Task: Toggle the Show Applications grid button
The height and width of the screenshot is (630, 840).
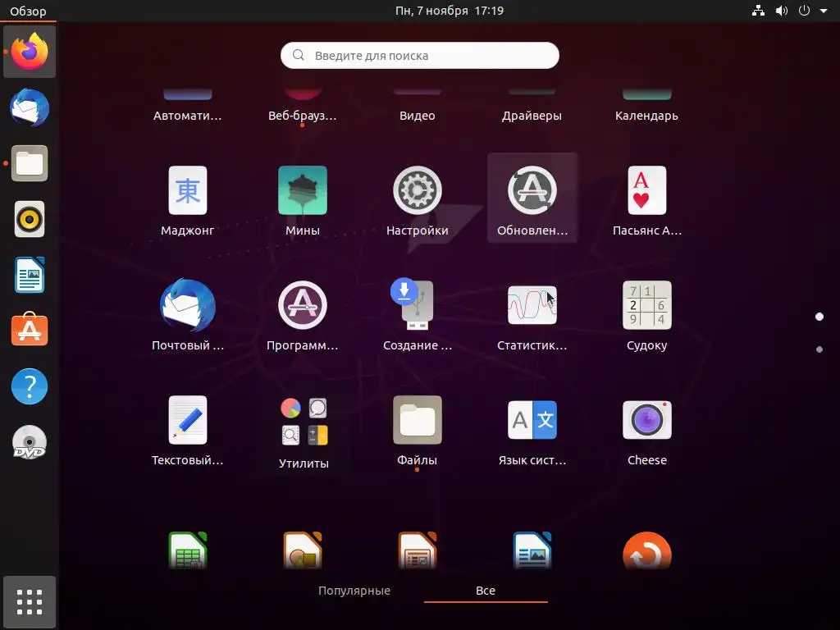Action: pyautogui.click(x=30, y=602)
